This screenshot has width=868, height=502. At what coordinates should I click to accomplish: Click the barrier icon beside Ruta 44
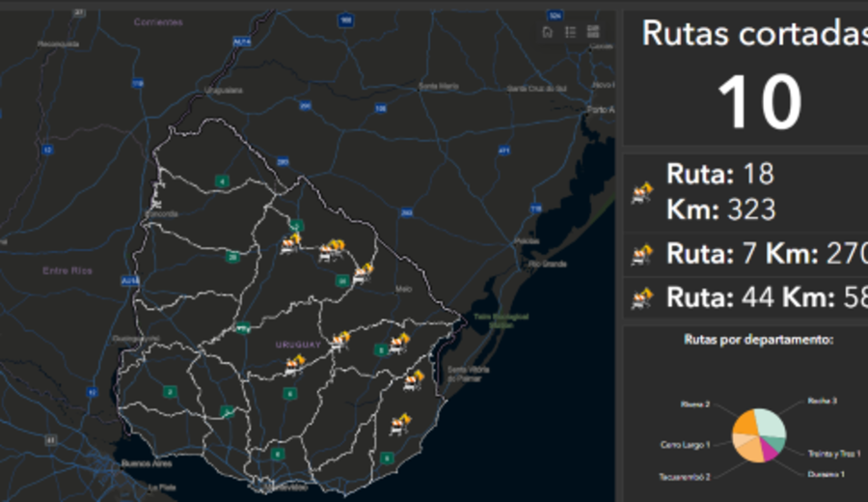[642, 297]
